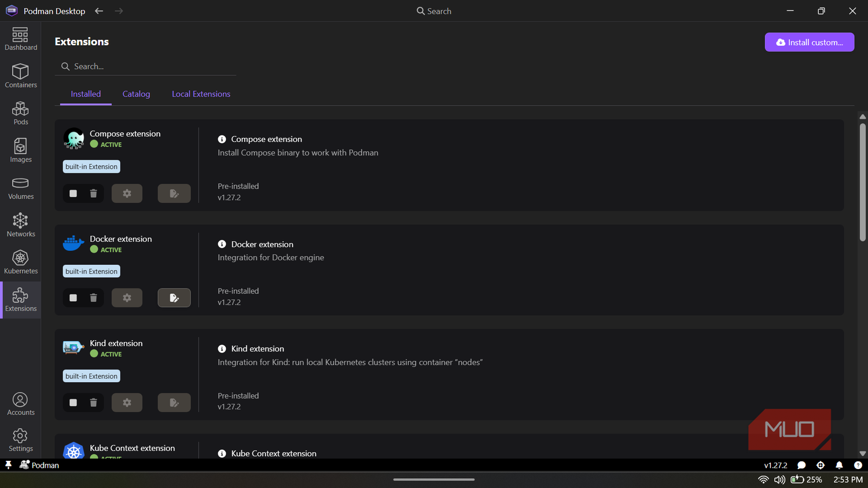Open Docker extension details title
868x488 pixels.
pos(262,245)
